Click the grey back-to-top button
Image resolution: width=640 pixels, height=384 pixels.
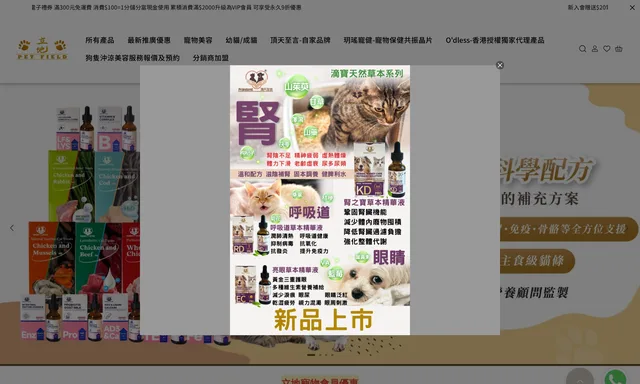click(580, 377)
